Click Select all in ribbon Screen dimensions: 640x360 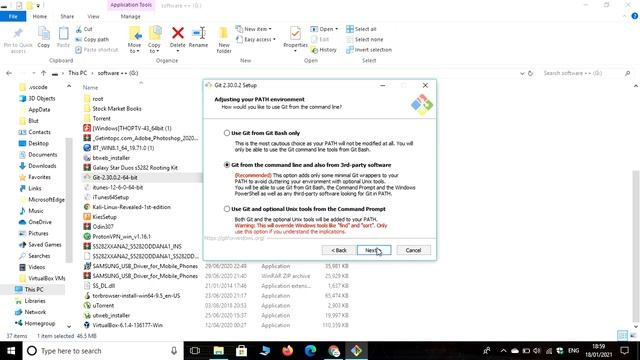pos(361,29)
